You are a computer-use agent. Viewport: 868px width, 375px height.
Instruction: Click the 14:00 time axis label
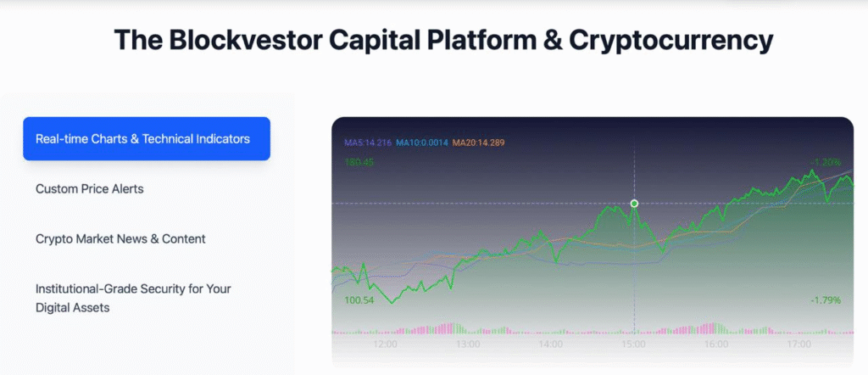(x=551, y=344)
